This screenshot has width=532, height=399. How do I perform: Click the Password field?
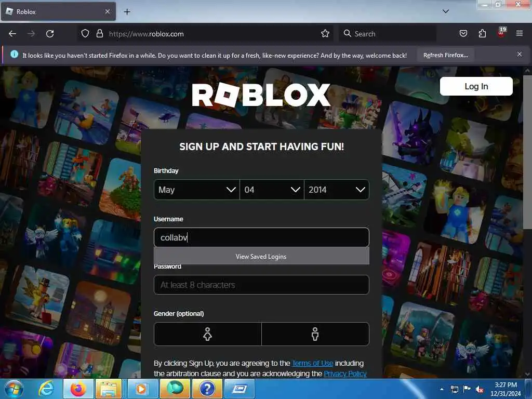click(261, 285)
